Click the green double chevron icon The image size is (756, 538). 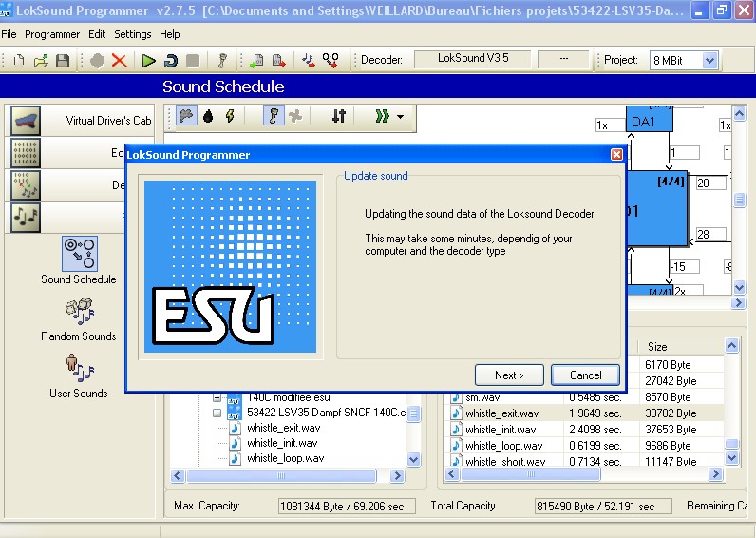pos(383,116)
